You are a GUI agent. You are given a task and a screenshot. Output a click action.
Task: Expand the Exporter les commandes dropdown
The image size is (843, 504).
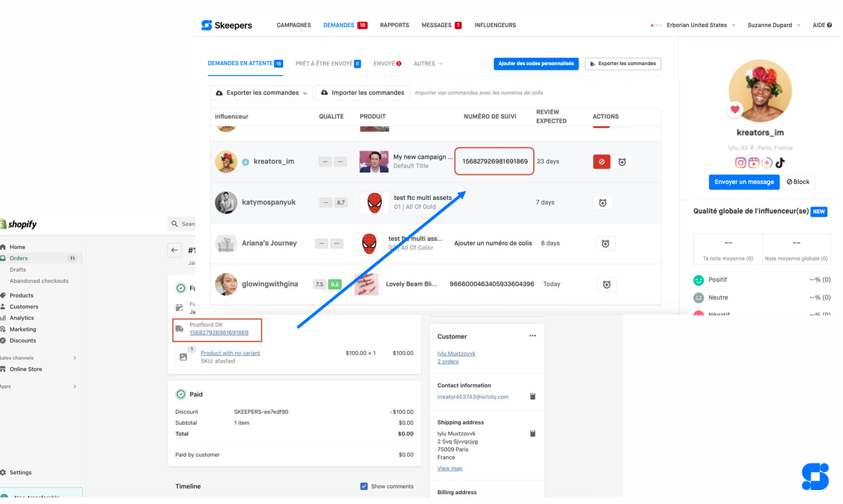pos(262,93)
